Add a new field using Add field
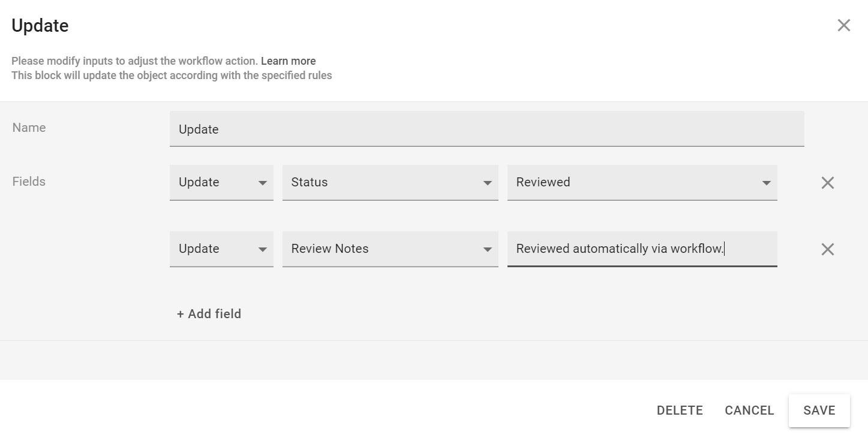Image resolution: width=868 pixels, height=435 pixels. click(208, 313)
